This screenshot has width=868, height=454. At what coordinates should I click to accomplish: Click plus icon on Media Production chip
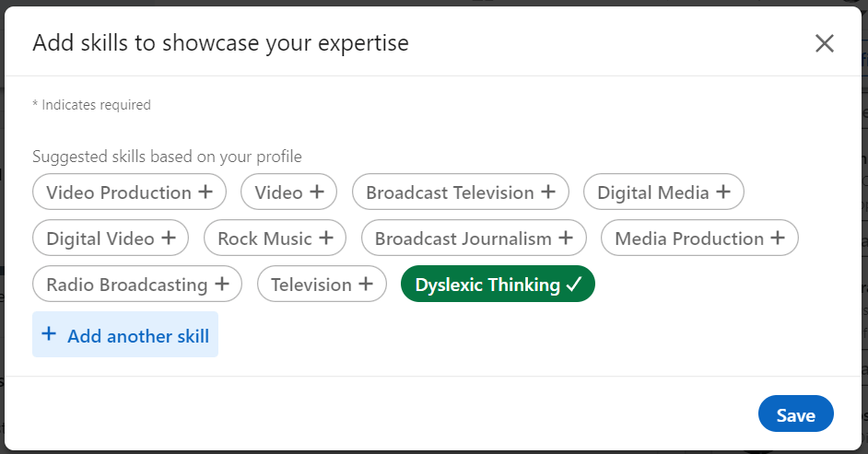click(778, 239)
